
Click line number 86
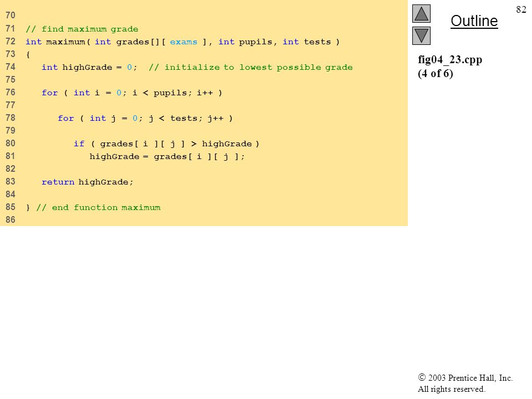(11, 219)
